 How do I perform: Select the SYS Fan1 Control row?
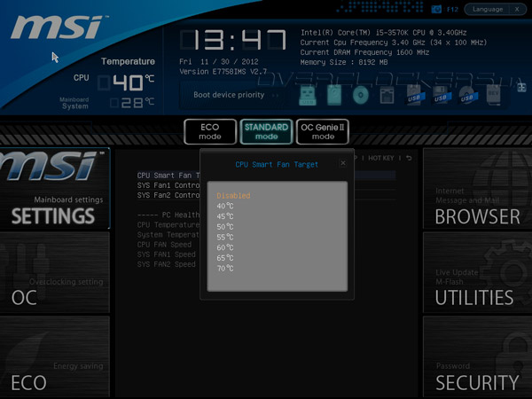(x=168, y=185)
